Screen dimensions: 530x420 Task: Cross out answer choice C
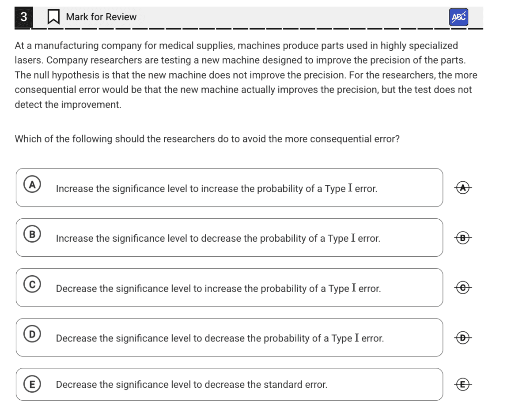(x=462, y=288)
